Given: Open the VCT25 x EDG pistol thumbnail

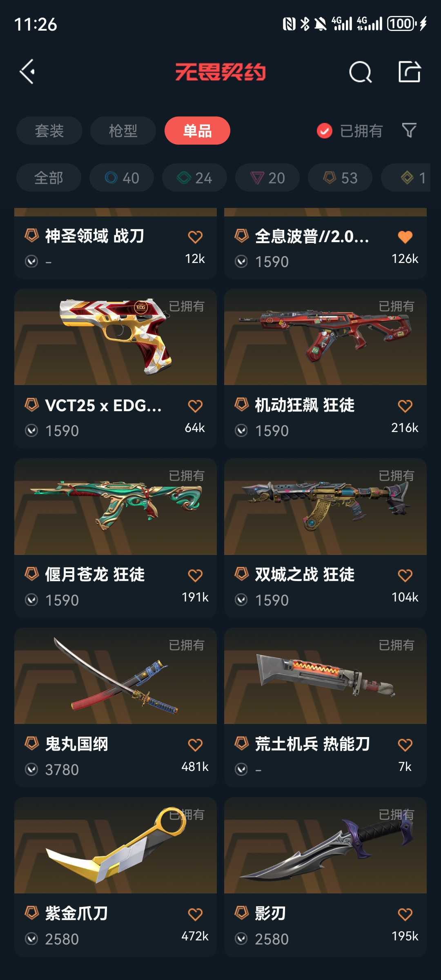Looking at the screenshot, I should [x=116, y=337].
